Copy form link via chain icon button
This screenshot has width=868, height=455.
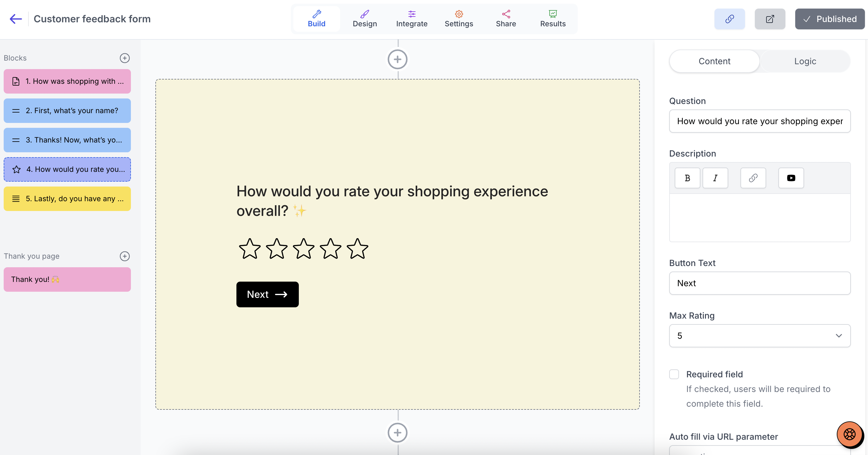pyautogui.click(x=729, y=19)
